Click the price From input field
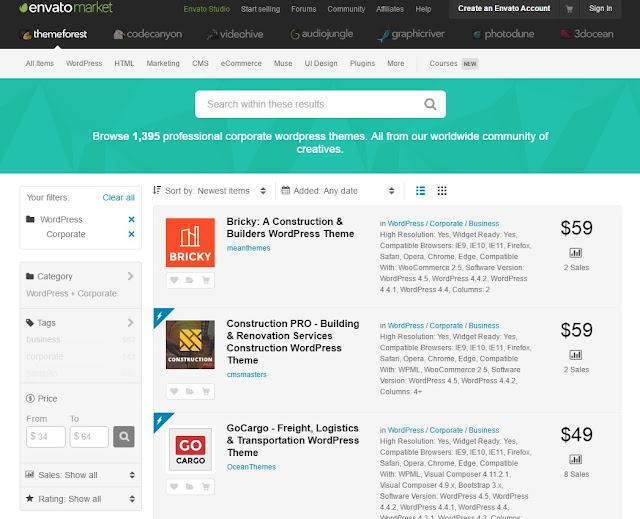640x519 pixels. tap(46, 437)
